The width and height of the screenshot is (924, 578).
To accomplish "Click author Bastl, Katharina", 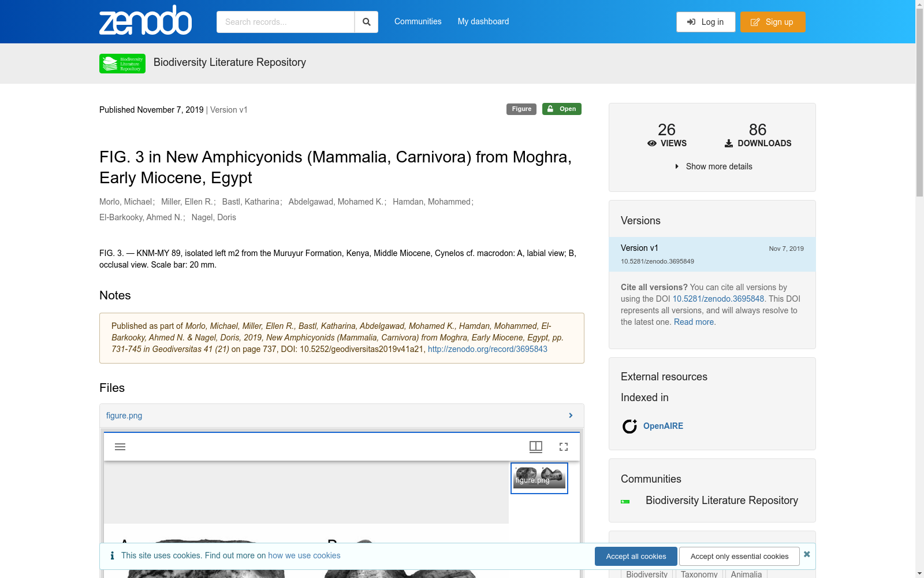I will pos(251,202).
